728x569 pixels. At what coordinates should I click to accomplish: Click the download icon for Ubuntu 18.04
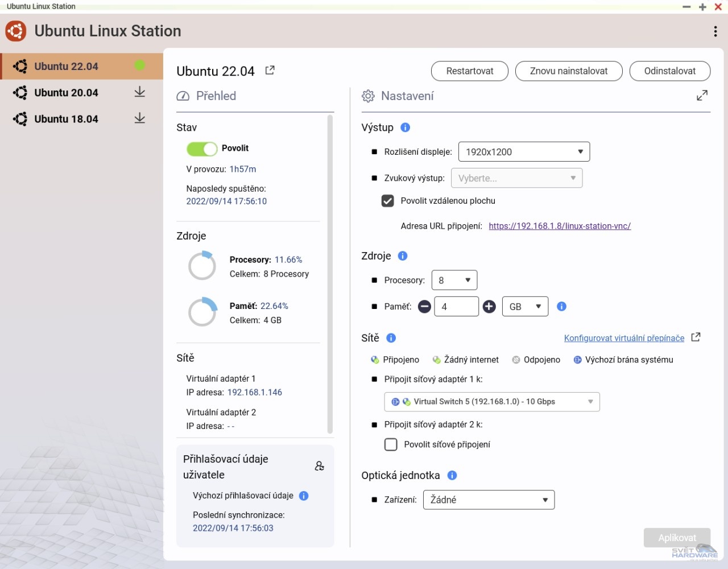tap(139, 118)
